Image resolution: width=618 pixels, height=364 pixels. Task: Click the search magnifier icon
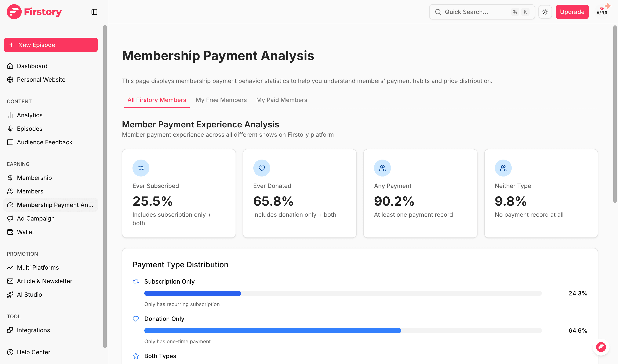438,12
